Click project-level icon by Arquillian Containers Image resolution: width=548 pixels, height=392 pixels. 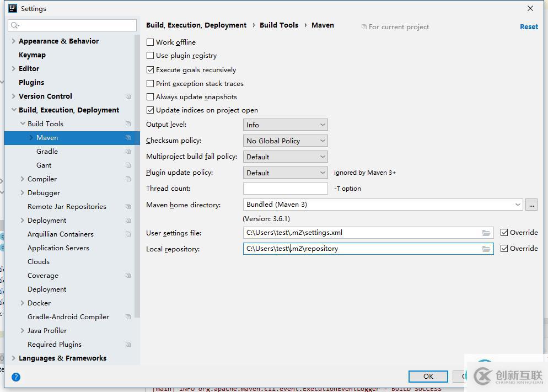[128, 234]
